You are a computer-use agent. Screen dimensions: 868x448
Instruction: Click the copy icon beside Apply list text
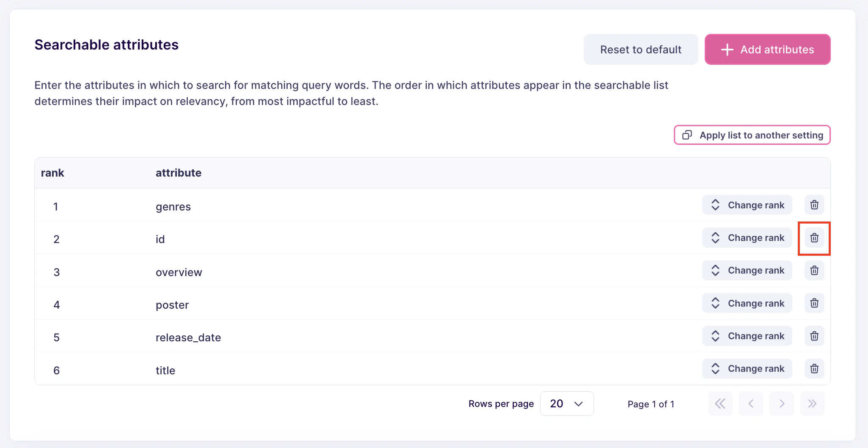pos(687,135)
